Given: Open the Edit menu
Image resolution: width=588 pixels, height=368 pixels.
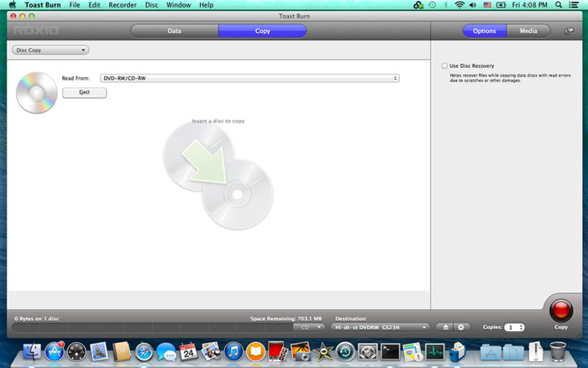Looking at the screenshot, I should [94, 5].
